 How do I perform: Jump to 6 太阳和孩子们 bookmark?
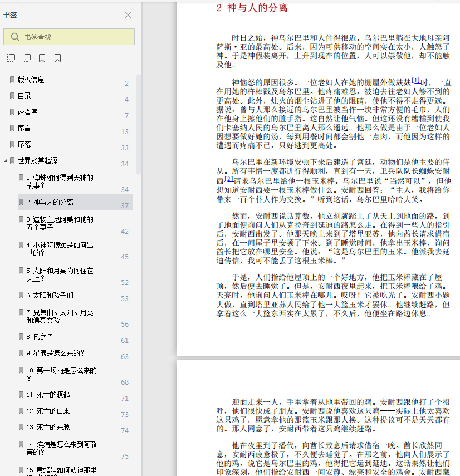point(50,295)
